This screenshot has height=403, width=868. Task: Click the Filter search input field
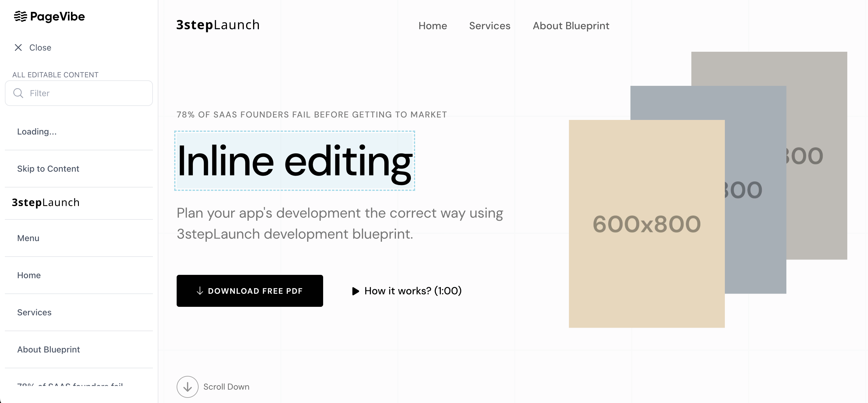(x=88, y=93)
